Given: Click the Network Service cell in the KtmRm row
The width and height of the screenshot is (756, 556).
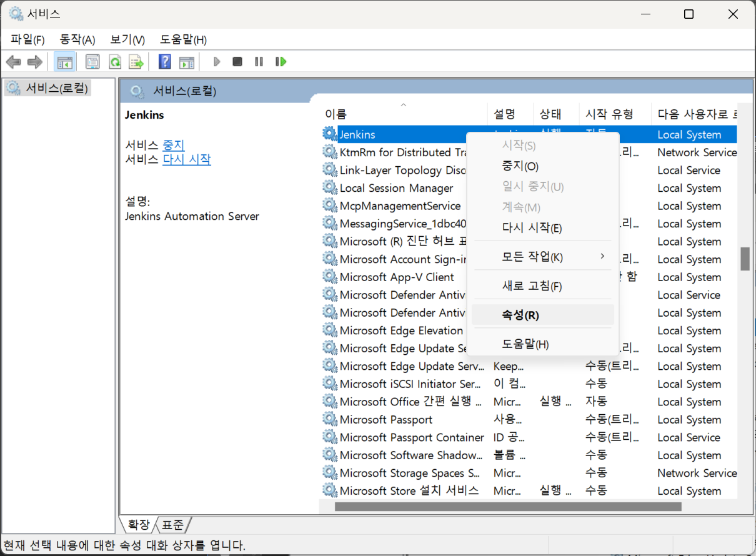Looking at the screenshot, I should point(697,152).
